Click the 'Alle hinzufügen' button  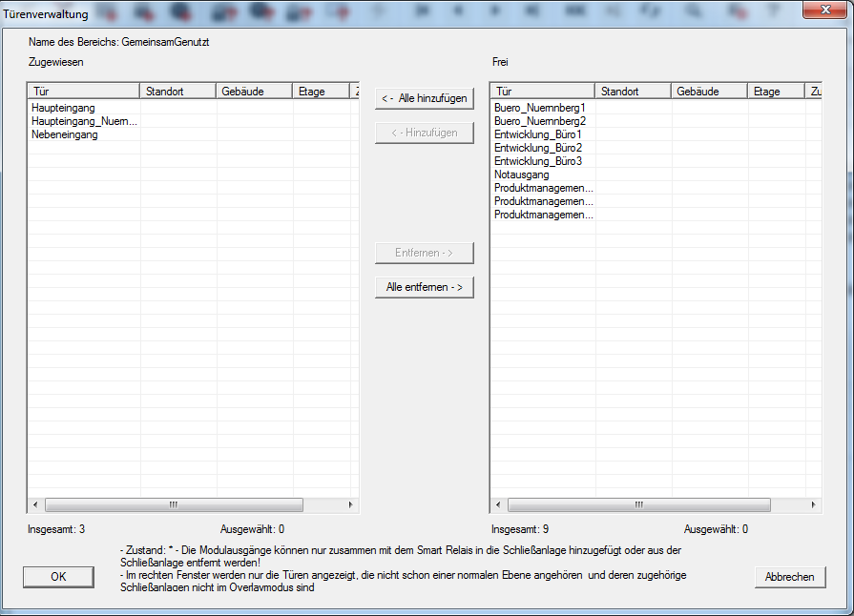pyautogui.click(x=424, y=98)
